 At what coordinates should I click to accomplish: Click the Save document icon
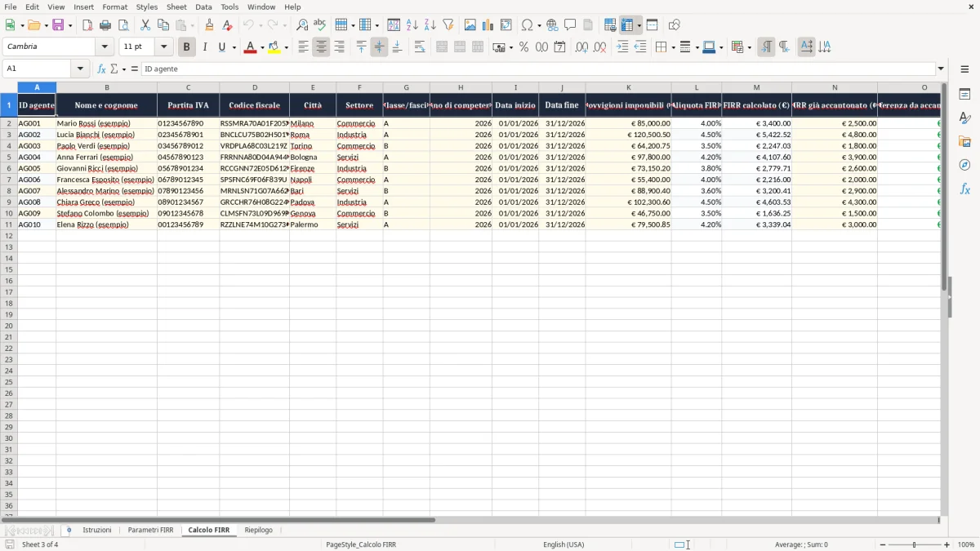58,25
